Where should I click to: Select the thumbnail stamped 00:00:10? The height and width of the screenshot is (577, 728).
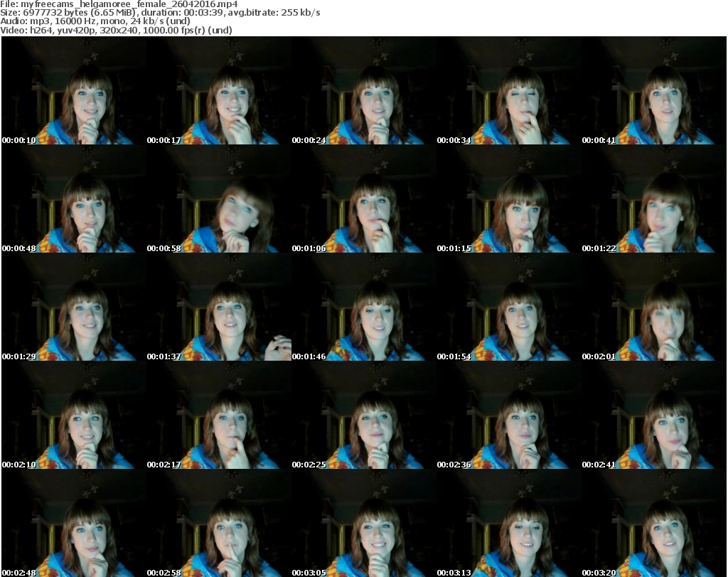coord(74,90)
